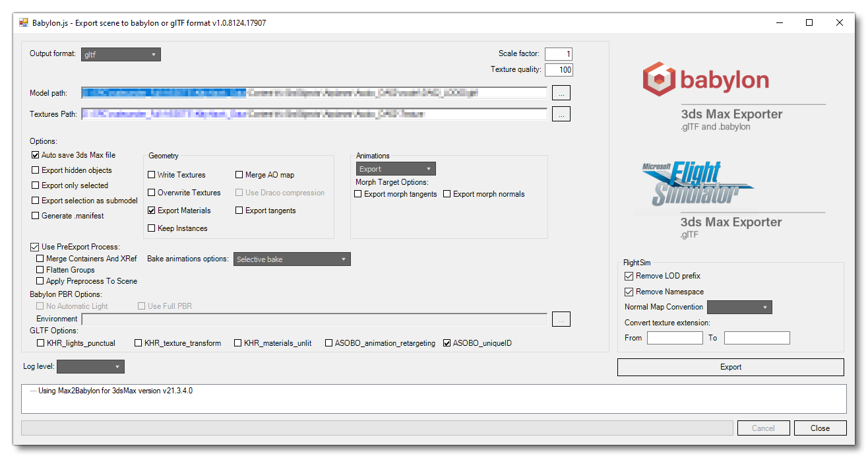Open the Normal Map Convention dropdown
Screen dimensions: 868x458
click(x=739, y=307)
